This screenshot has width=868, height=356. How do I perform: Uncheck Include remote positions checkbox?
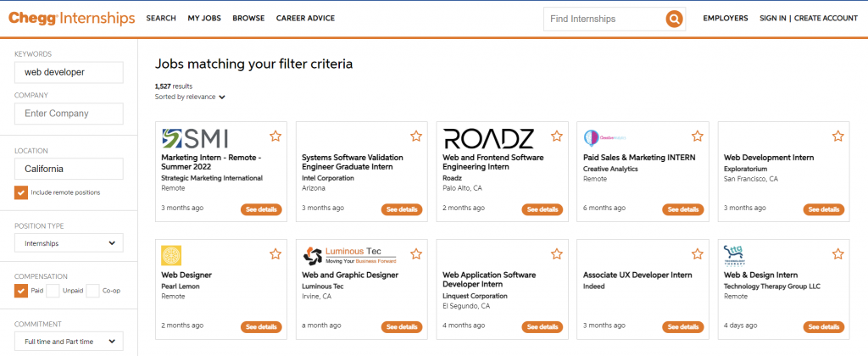pos(21,192)
